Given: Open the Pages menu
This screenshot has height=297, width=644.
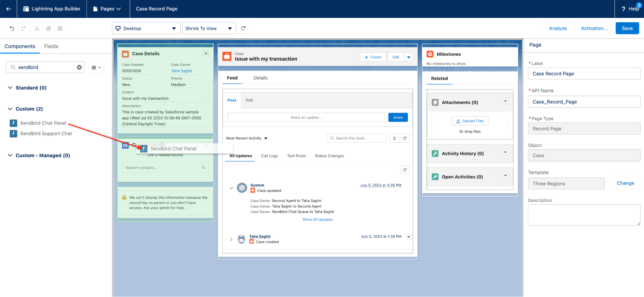Looking at the screenshot, I should (107, 9).
